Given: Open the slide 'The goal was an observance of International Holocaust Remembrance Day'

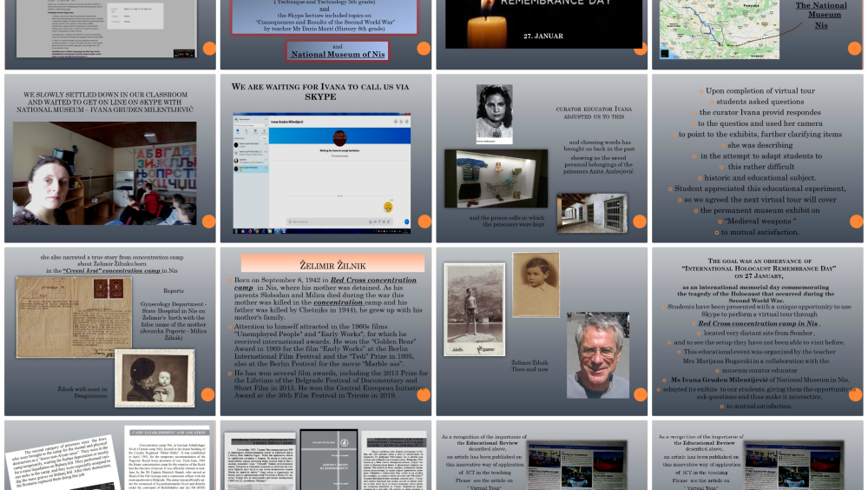Looking at the screenshot, I should tap(757, 332).
